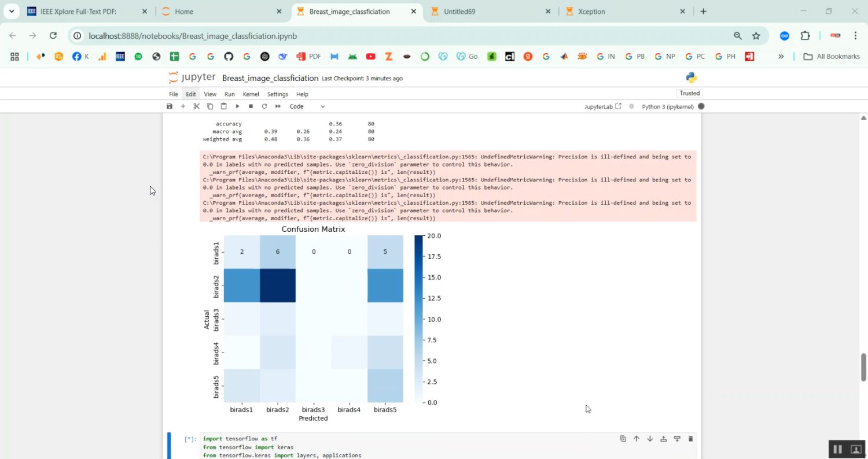Insert a new cell below using plus icon
This screenshot has width=868, height=459.
coord(182,106)
